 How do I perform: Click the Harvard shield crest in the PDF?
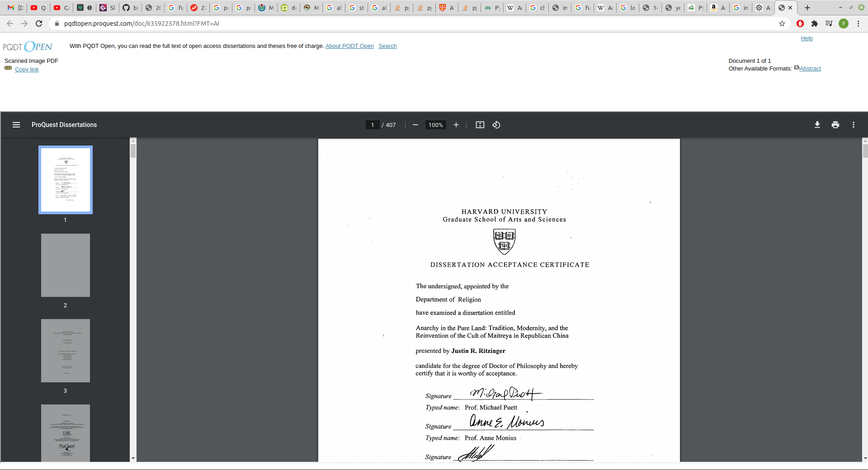(504, 241)
